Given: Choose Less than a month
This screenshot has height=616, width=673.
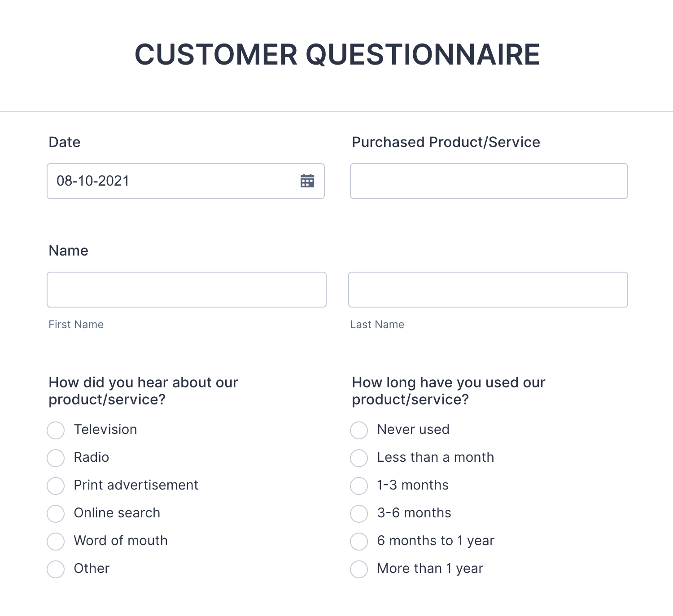Looking at the screenshot, I should 359,458.
